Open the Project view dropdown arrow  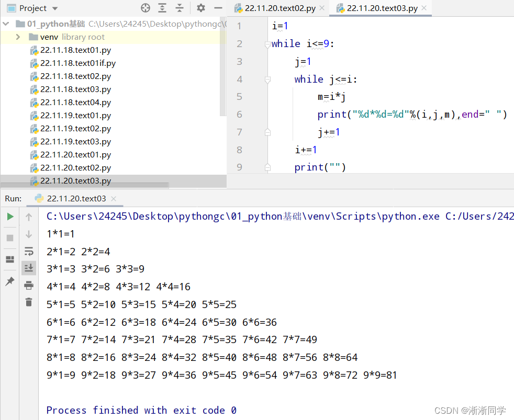click(55, 8)
